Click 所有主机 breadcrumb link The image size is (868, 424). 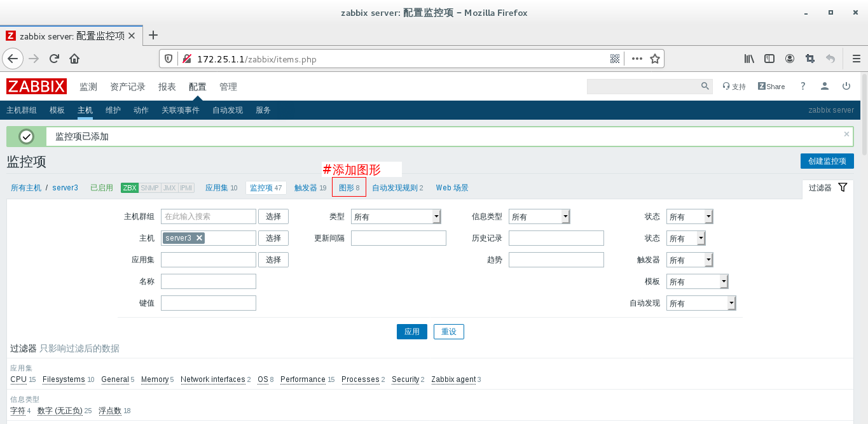click(26, 188)
